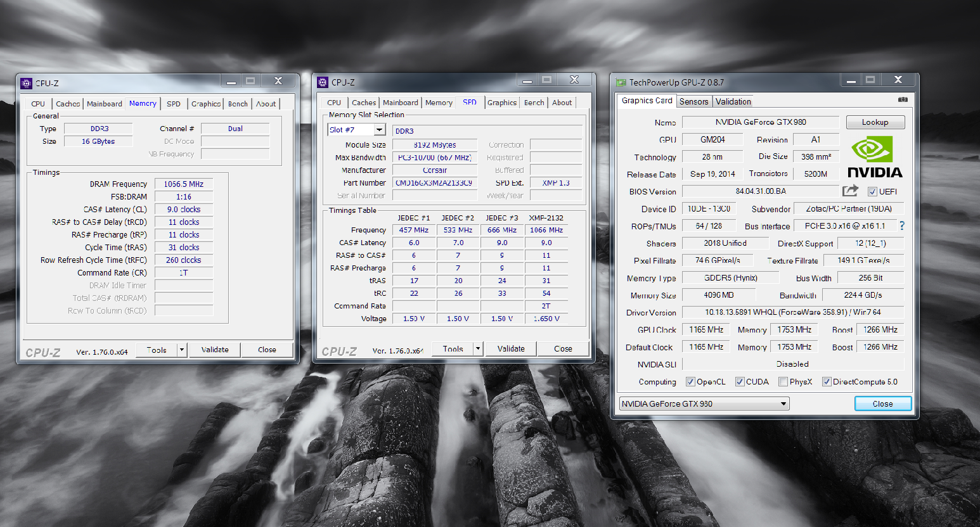Viewport: 980px width, 527px height.
Task: Open Graphics tab in middle CPU-Z window
Action: tap(502, 103)
